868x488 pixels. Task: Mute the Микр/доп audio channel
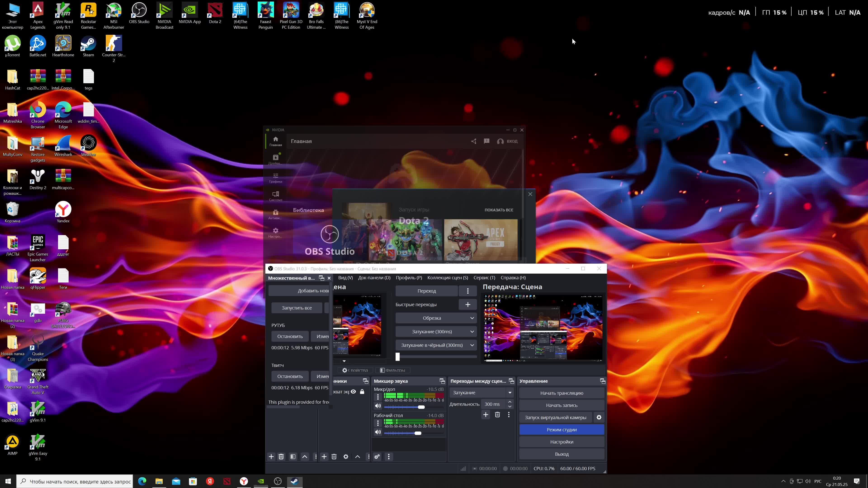pyautogui.click(x=378, y=406)
